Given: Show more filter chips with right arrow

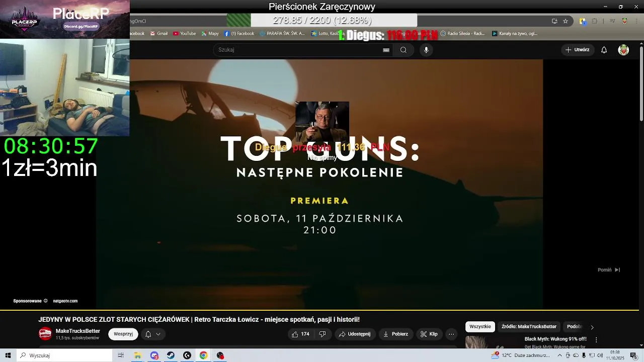Looking at the screenshot, I should click(592, 327).
